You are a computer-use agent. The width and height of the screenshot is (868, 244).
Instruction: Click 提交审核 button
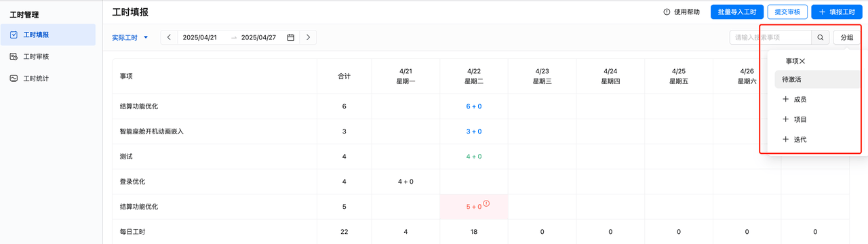click(x=787, y=12)
